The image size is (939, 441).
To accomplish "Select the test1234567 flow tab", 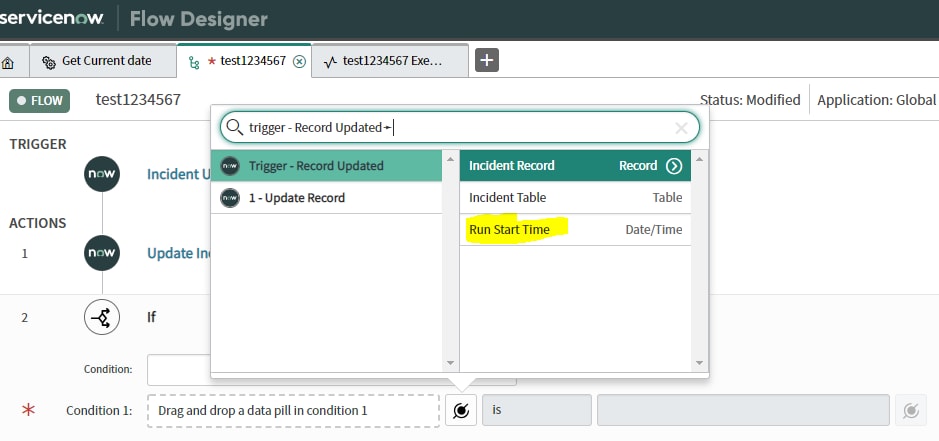I will pyautogui.click(x=244, y=61).
